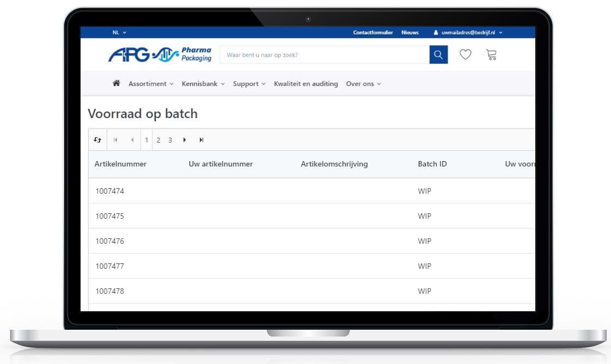Click the table refresh icon

click(97, 140)
